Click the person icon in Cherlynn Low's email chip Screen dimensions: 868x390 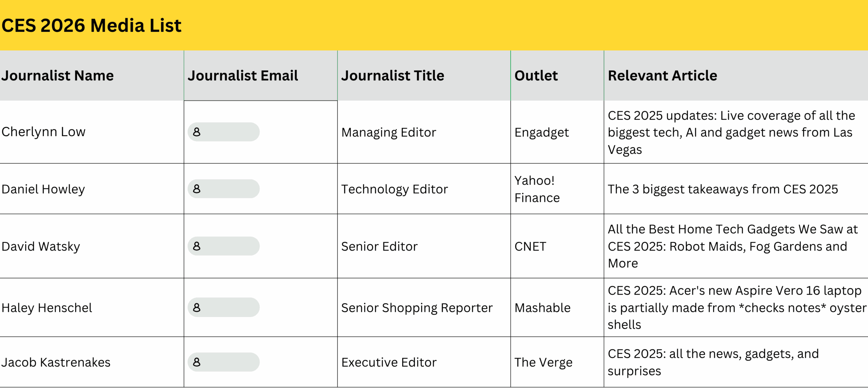(x=197, y=132)
